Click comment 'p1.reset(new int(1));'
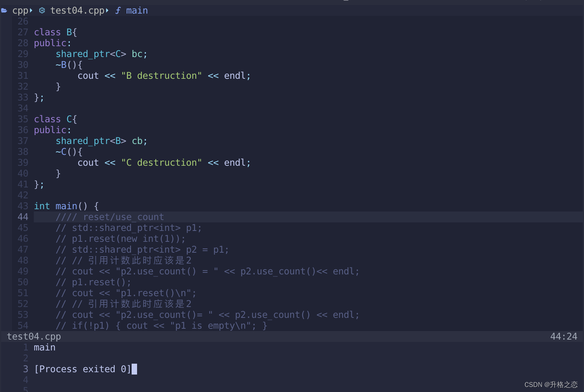This screenshot has width=584, height=392. [x=120, y=239]
